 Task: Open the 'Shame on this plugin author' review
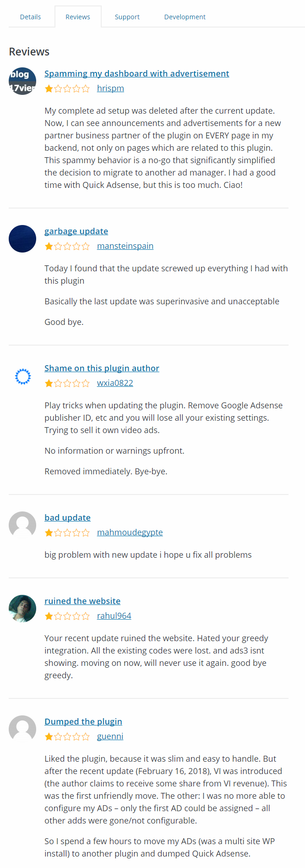coord(102,368)
